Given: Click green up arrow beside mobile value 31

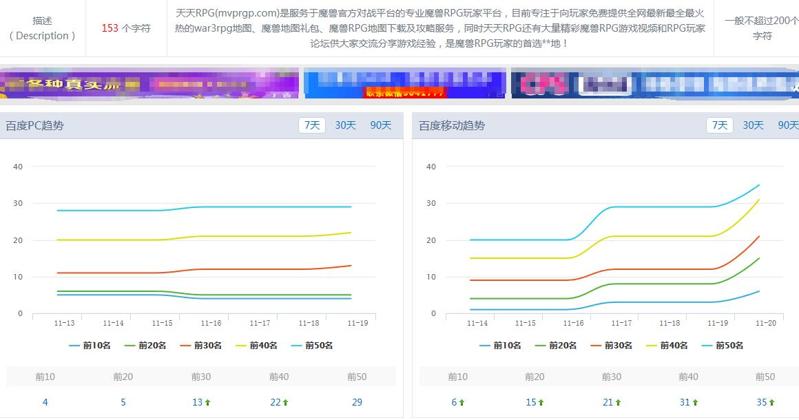Looking at the screenshot, I should click(695, 403).
